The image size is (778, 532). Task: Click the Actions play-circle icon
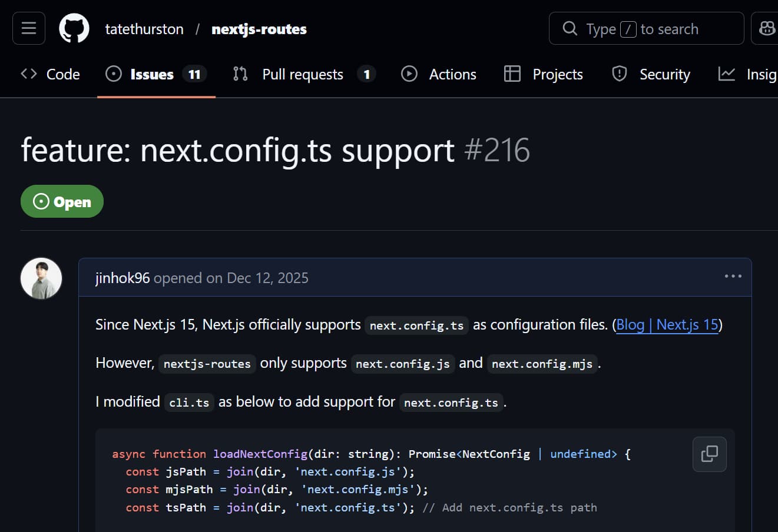click(409, 74)
